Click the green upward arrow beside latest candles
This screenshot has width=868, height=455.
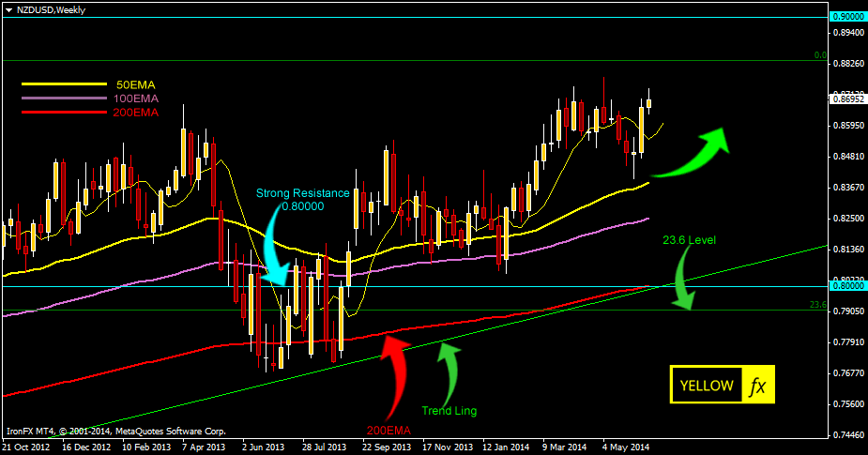(694, 153)
